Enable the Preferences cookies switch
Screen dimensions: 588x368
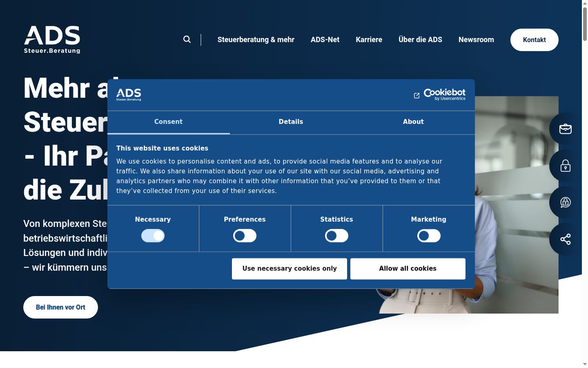[245, 236]
